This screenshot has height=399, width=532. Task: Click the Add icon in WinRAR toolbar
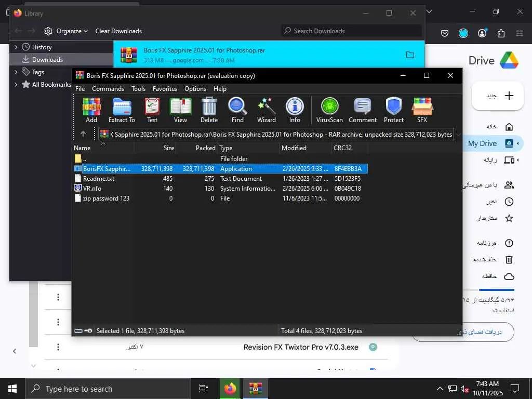coord(91,110)
